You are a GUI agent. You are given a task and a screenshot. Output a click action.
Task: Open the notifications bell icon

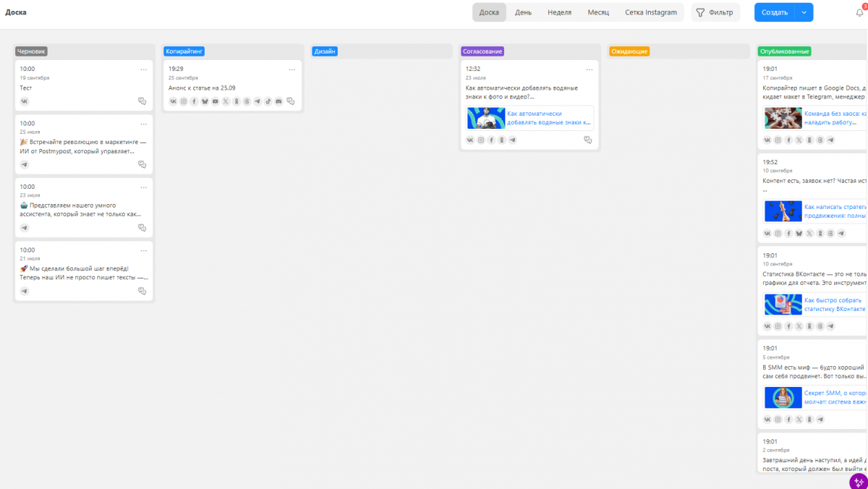click(859, 12)
